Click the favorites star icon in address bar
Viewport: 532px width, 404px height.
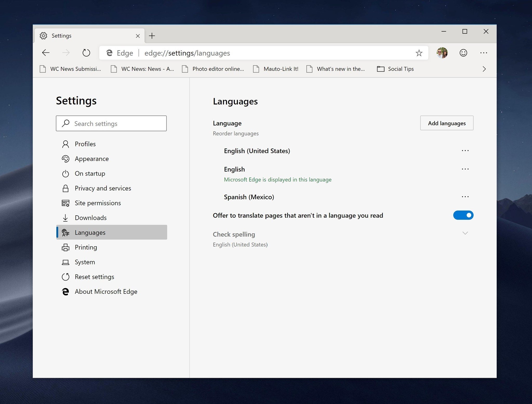pyautogui.click(x=419, y=53)
